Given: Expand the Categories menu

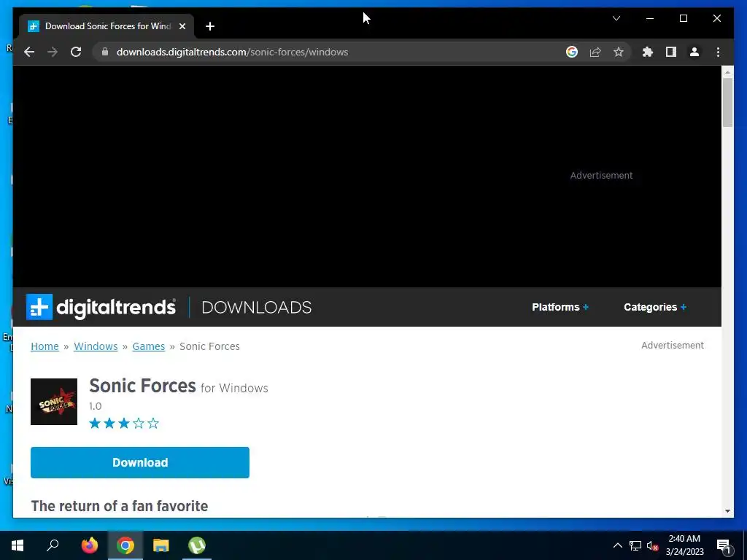Looking at the screenshot, I should click(x=655, y=307).
